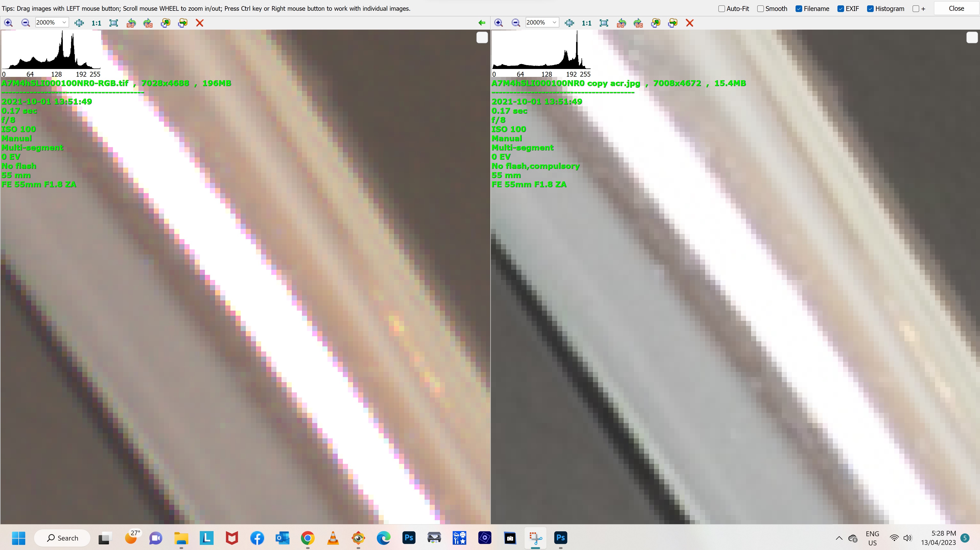Click the copy-to-folder icon on right panel
Screen dimensions: 980x550
point(656,23)
